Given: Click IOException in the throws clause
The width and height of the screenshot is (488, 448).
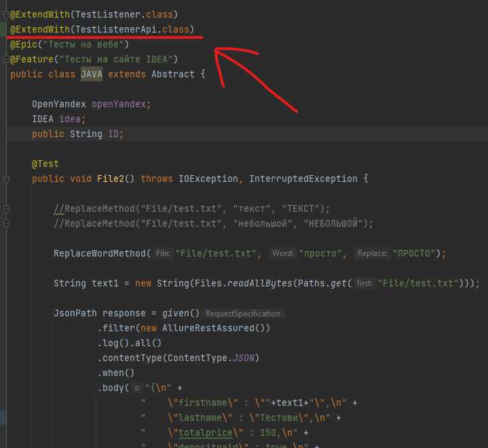Looking at the screenshot, I should click(x=208, y=179).
